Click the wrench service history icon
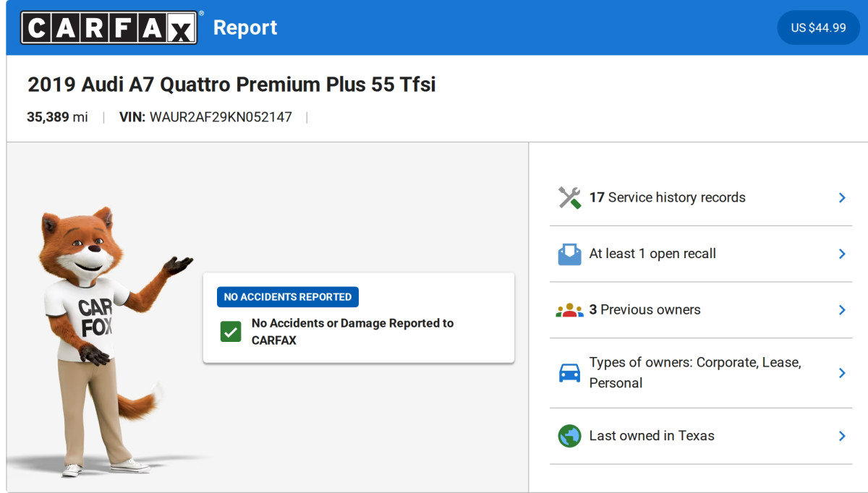 (569, 197)
